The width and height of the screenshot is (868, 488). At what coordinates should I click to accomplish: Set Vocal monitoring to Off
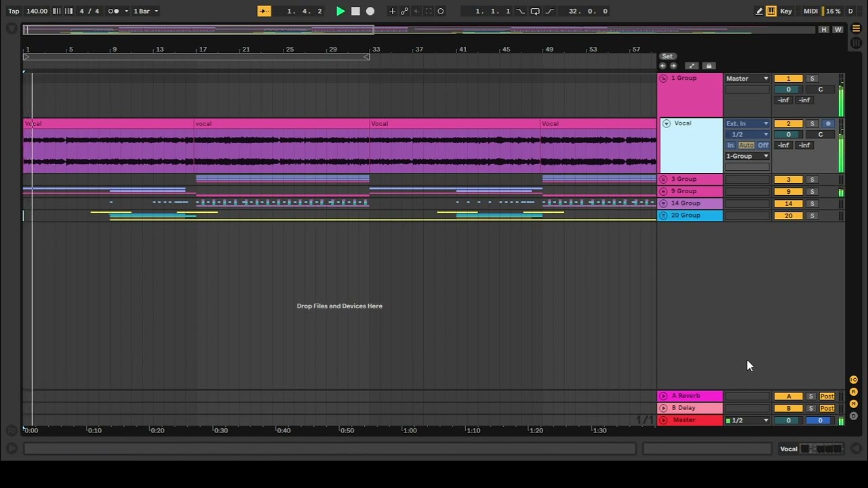(x=763, y=145)
